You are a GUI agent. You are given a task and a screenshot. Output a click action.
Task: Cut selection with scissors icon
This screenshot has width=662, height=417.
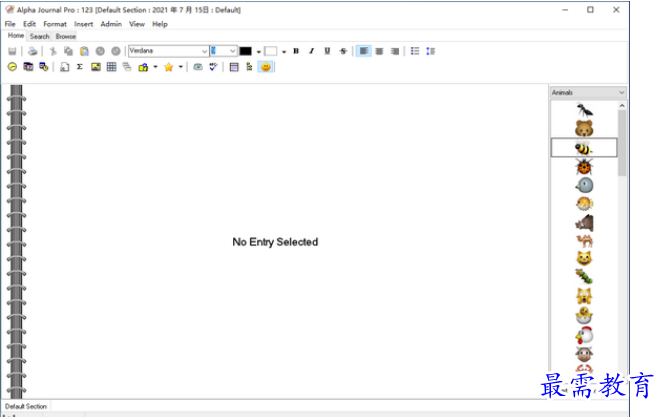53,51
